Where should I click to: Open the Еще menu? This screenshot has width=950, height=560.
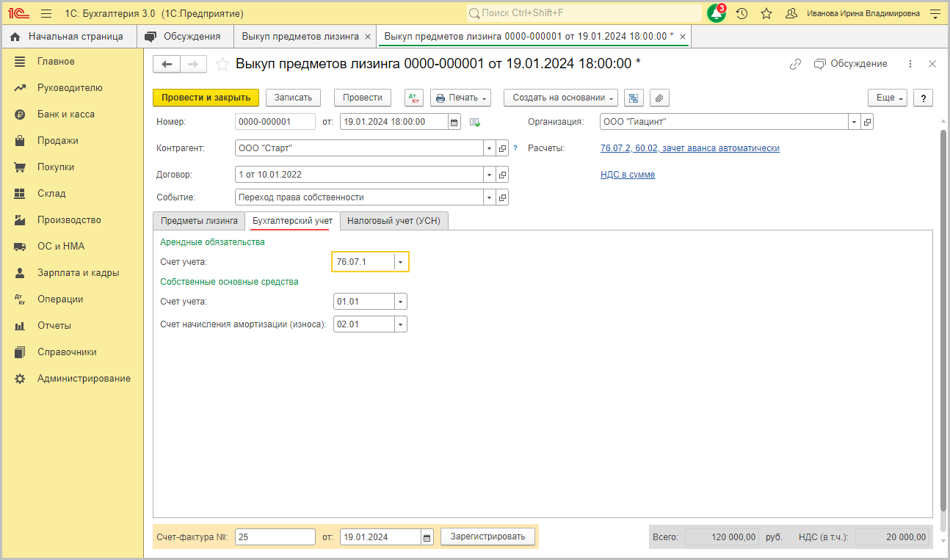click(x=888, y=98)
